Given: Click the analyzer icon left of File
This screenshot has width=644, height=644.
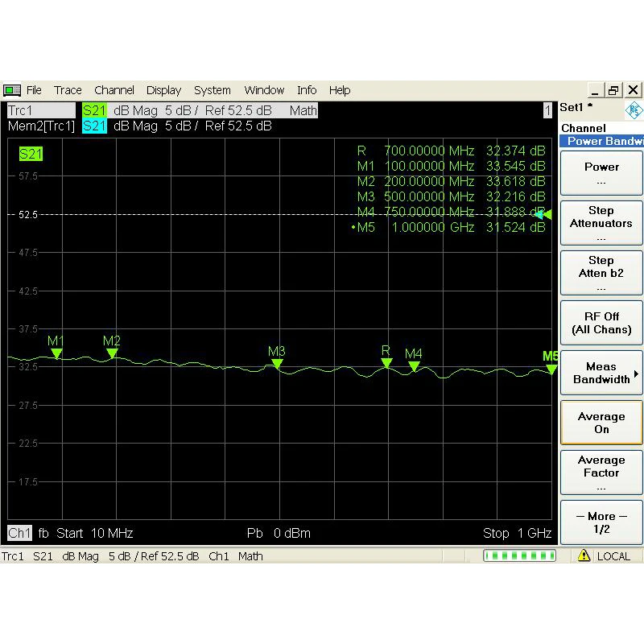Looking at the screenshot, I should pyautogui.click(x=12, y=90).
